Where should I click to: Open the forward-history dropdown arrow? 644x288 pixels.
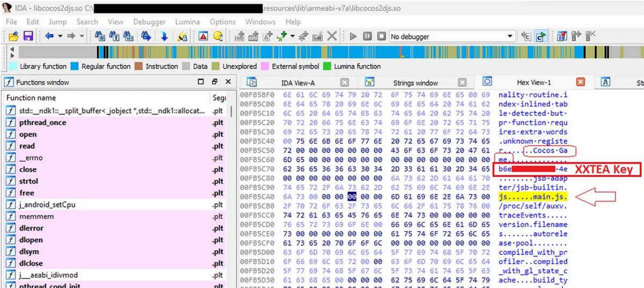(82, 37)
